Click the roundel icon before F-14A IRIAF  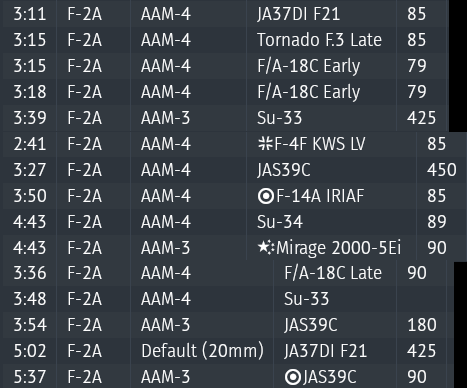[266, 196]
